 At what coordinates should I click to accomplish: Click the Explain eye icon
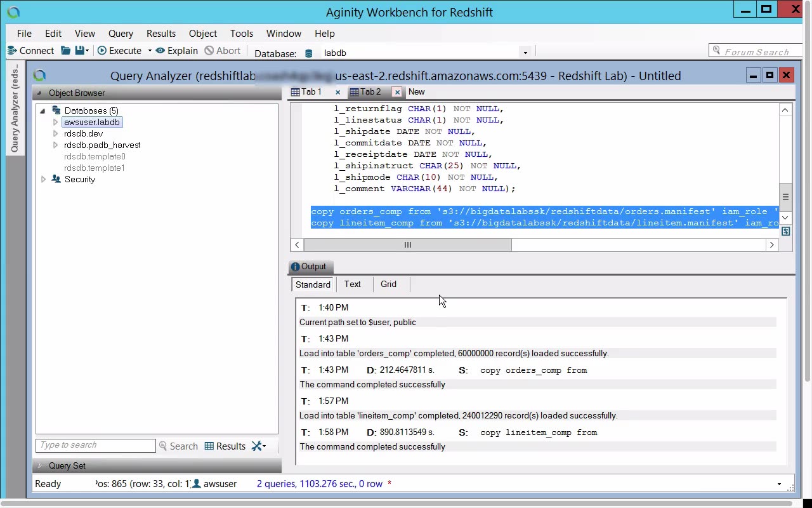coord(160,51)
